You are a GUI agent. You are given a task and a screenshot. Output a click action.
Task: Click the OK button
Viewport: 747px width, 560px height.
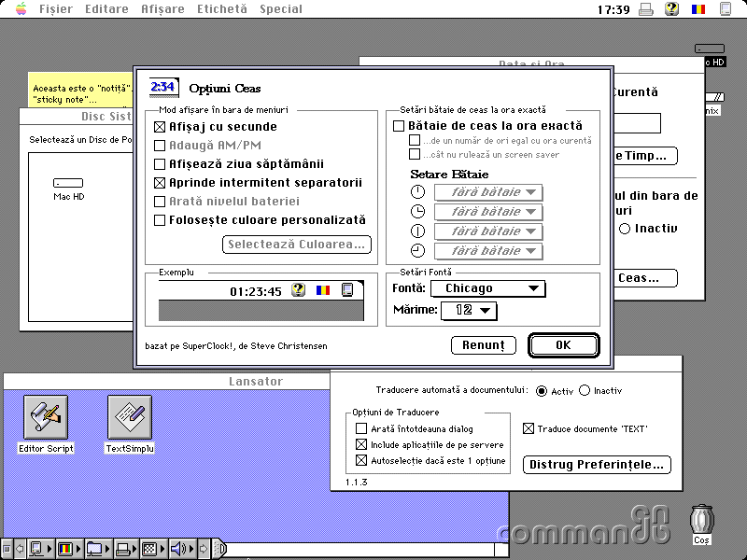[x=564, y=345]
